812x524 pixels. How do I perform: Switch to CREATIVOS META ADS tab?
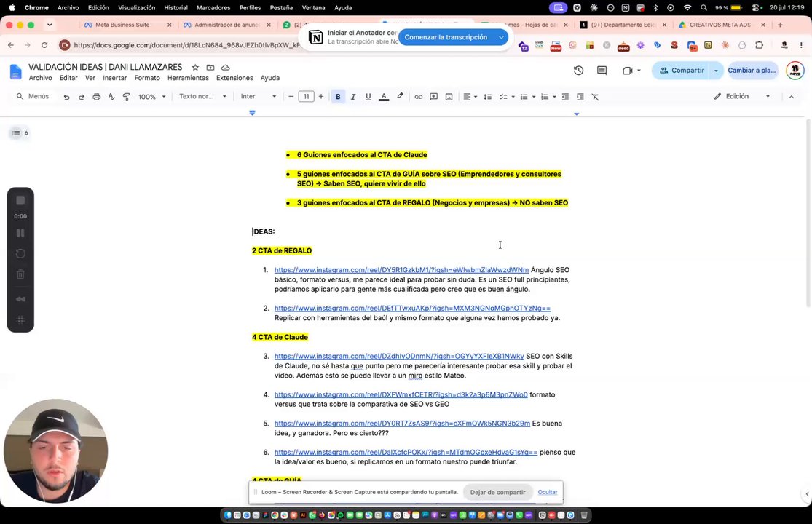pyautogui.click(x=720, y=25)
